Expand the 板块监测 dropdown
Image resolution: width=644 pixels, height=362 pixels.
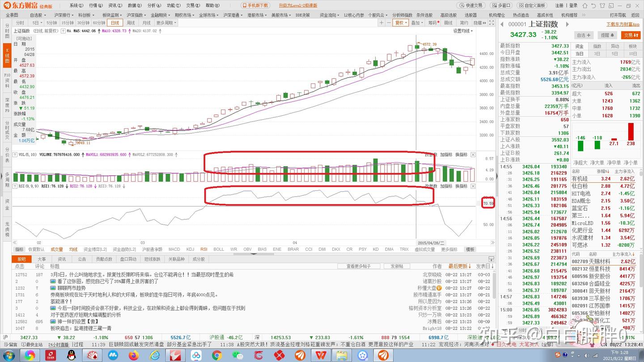tap(112, 15)
